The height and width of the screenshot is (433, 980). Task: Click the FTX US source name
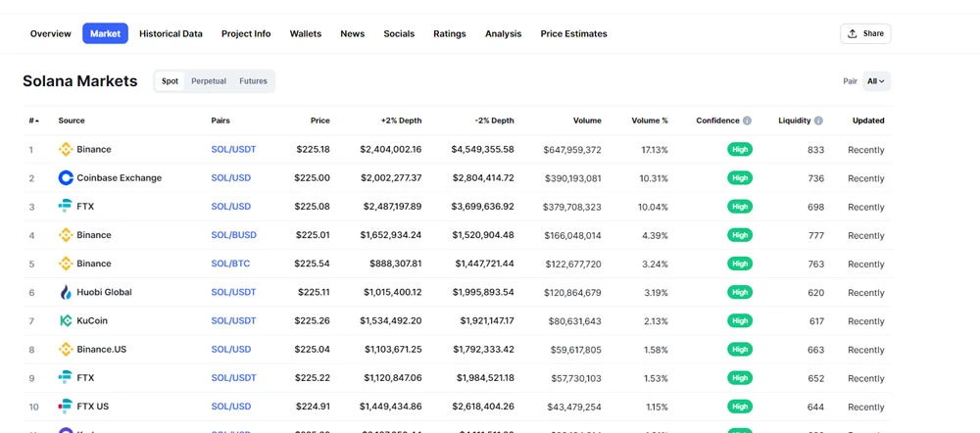click(x=92, y=407)
